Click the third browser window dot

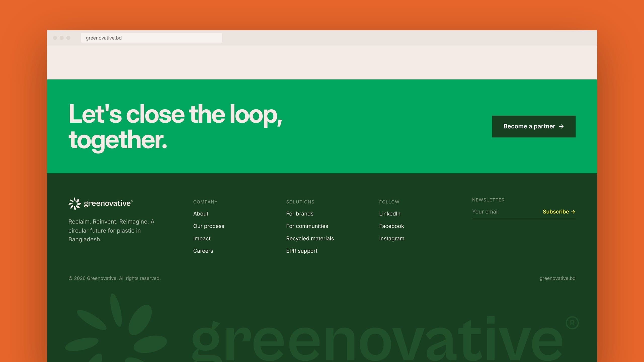click(68, 38)
